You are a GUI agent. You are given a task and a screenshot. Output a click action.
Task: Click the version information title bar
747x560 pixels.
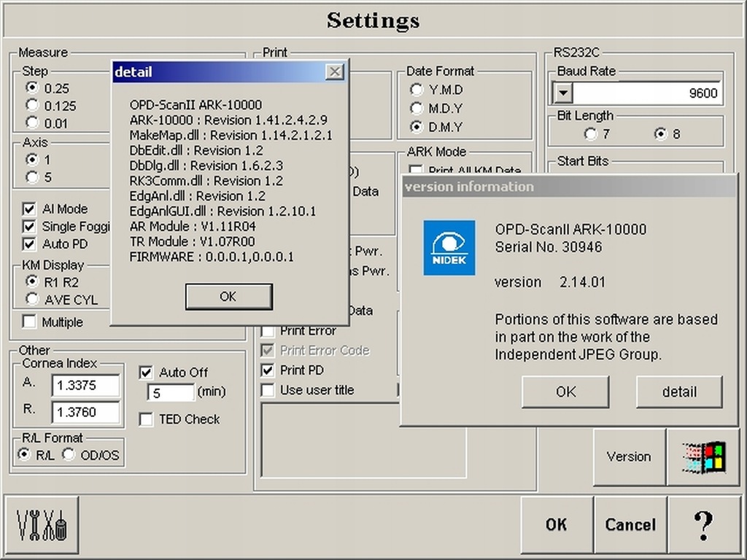(569, 187)
